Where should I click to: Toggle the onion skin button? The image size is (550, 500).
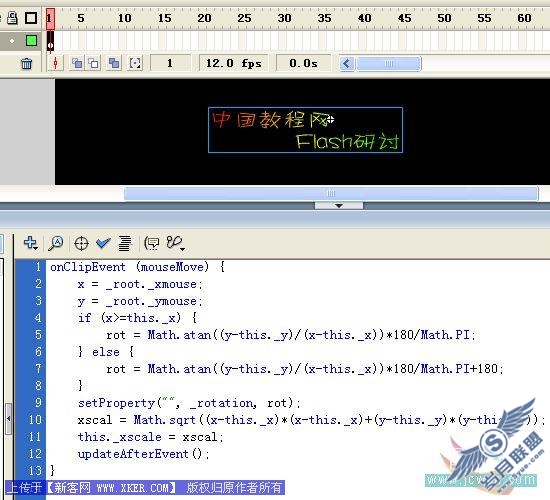pos(77,64)
